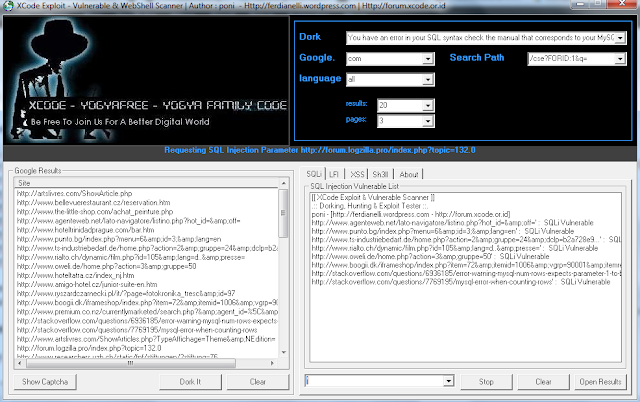Clear the Google Results list
The height and width of the screenshot is (402, 640).
[258, 382]
